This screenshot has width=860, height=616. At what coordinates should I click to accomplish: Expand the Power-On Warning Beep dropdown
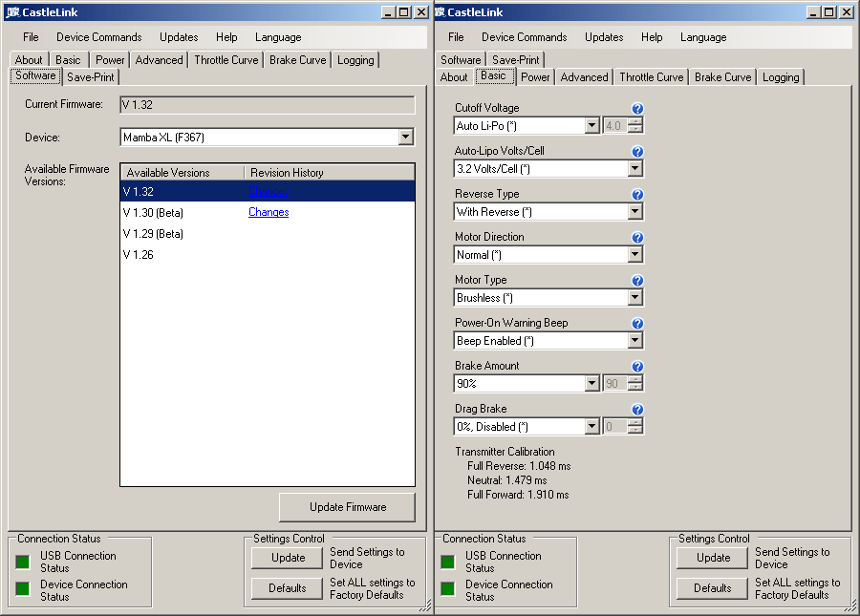[634, 340]
